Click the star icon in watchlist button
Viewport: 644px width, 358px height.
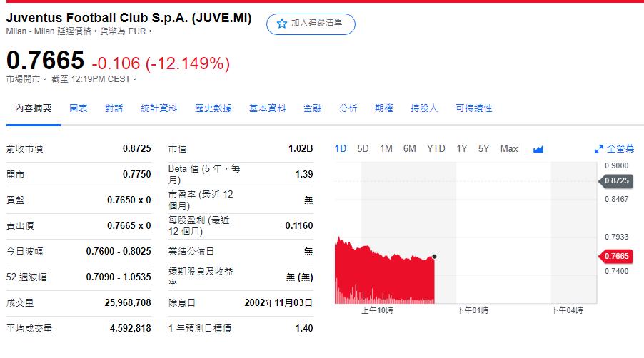pos(281,24)
